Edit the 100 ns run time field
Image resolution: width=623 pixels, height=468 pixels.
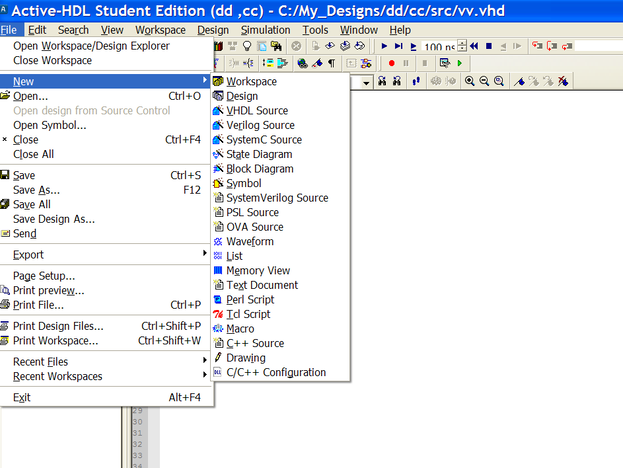coord(439,46)
